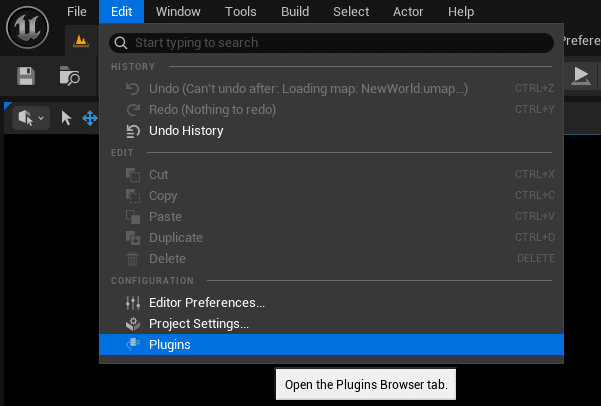Click the DELETE shortcut label
The width and height of the screenshot is (601, 406).
(x=536, y=259)
